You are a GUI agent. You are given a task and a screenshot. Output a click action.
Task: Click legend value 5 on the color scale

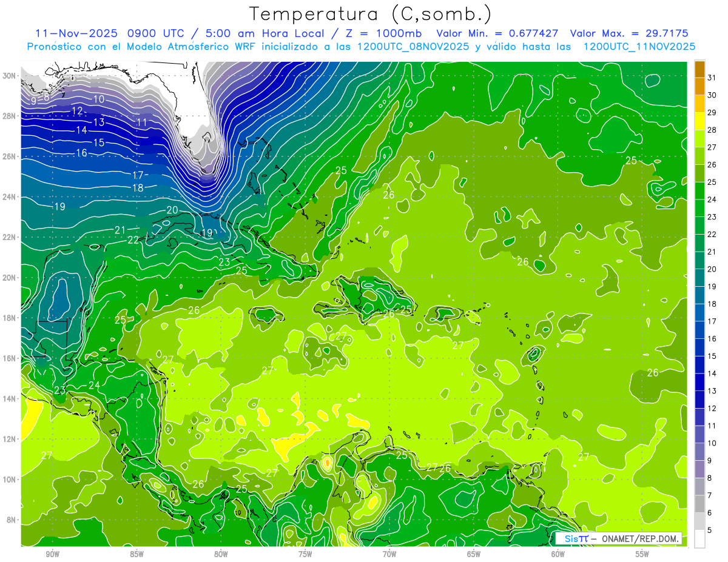(710, 530)
